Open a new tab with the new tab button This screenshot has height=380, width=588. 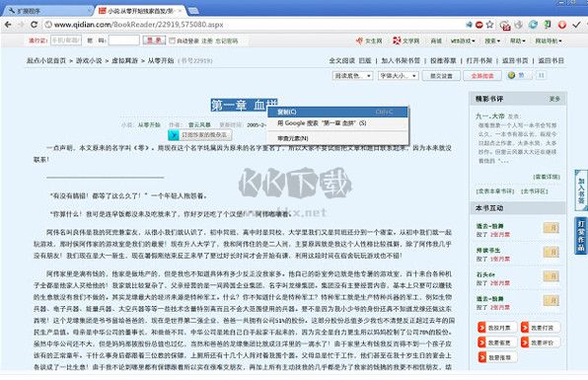coord(193,11)
